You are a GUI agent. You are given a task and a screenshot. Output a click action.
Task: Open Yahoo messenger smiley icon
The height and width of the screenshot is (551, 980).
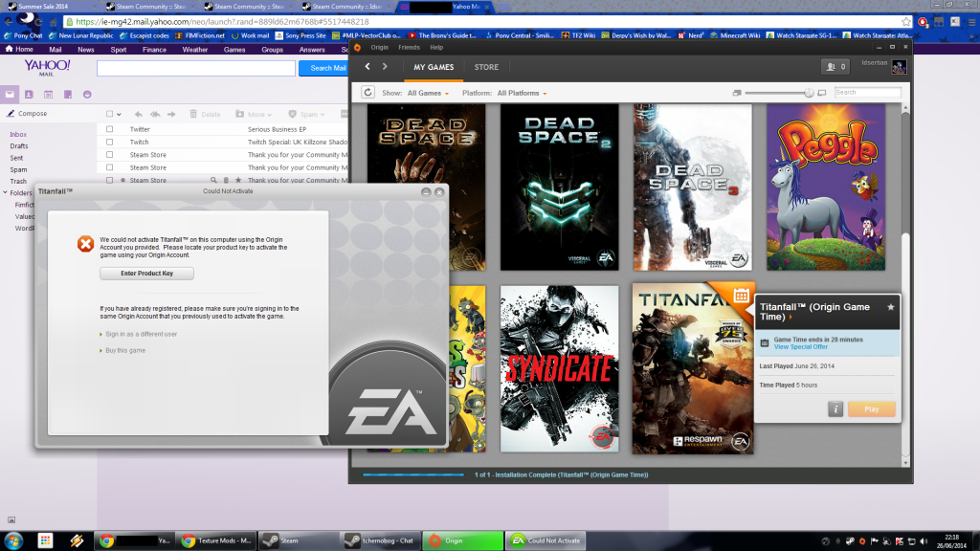[87, 95]
